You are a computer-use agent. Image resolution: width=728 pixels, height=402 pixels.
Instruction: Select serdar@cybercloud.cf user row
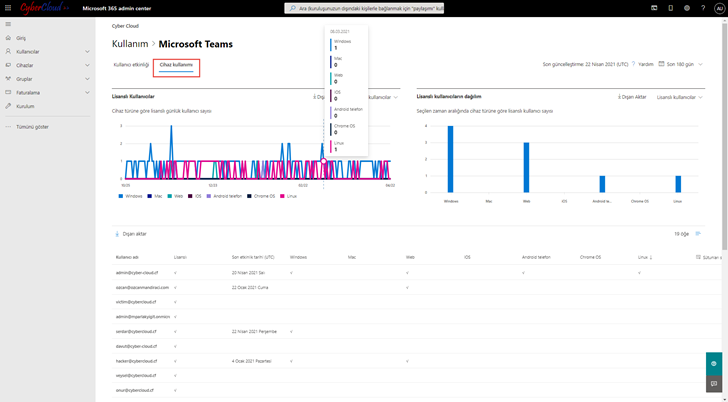point(416,331)
